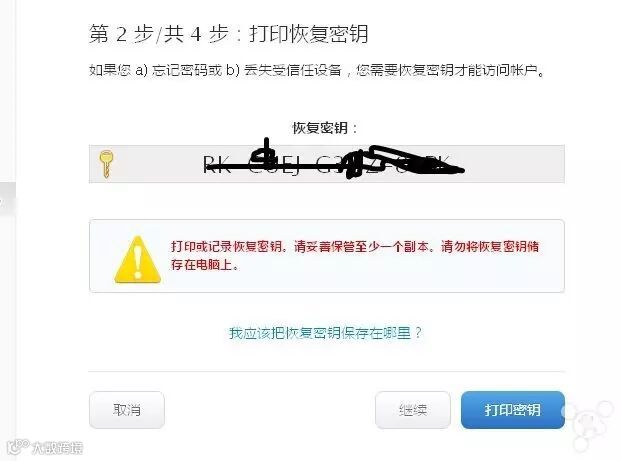This screenshot has width=622, height=461.
Task: Click the watermark logo icon at bottom left
Action: [18, 447]
